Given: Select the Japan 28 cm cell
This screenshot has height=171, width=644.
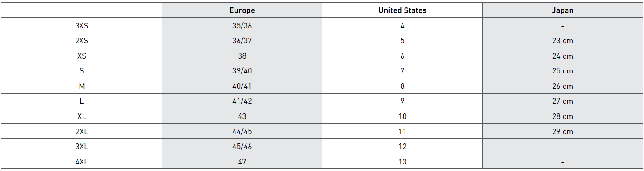Looking at the screenshot, I should (x=562, y=116).
